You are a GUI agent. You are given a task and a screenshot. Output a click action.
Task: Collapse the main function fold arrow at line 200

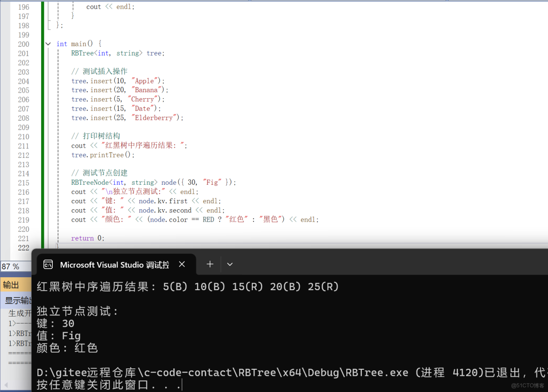pyautogui.click(x=48, y=44)
